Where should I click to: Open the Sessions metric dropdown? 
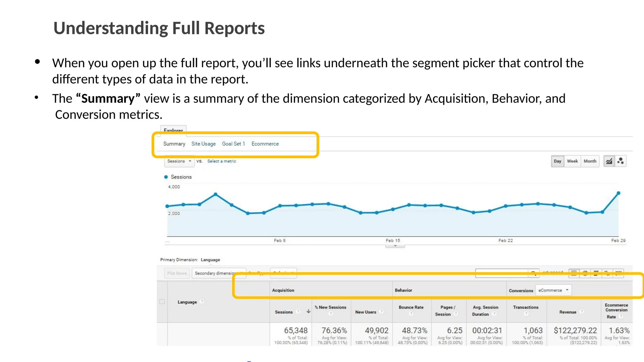pos(179,161)
